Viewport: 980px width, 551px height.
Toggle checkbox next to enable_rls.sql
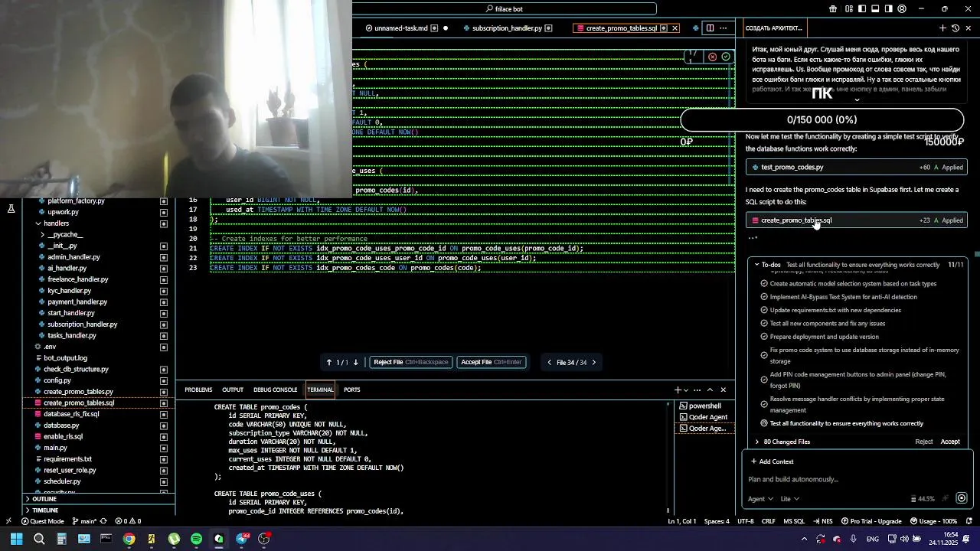(x=164, y=436)
